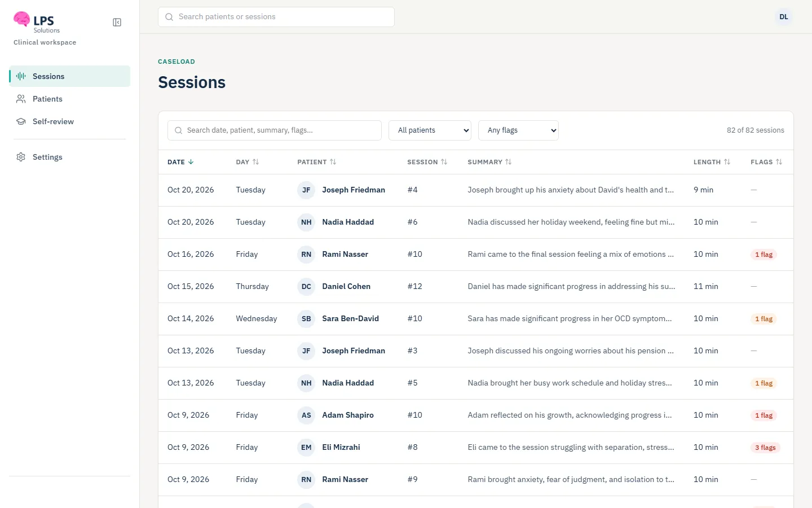Sort the table by Patient column
Screen dimensions: 812x508
click(x=316, y=162)
